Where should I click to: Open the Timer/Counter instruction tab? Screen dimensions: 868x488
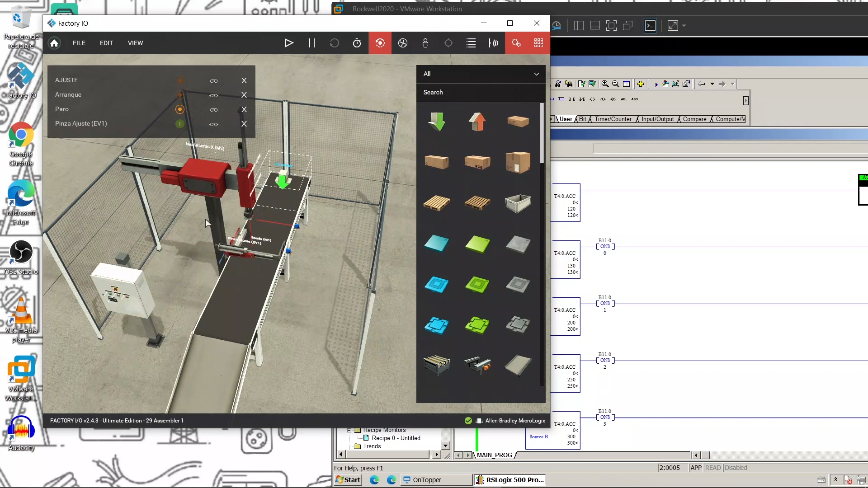(x=613, y=119)
